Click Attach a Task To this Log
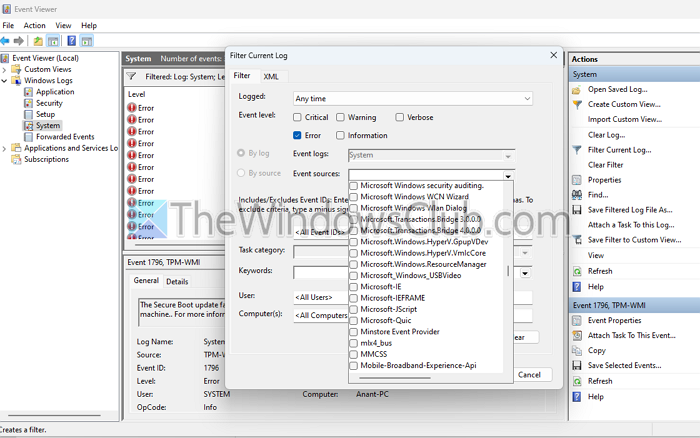 click(x=631, y=225)
